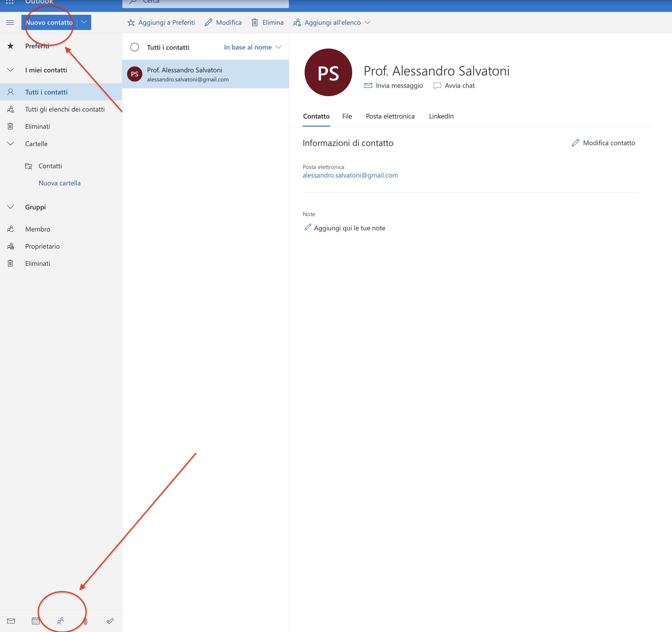Click Aggiungi a Preferiti star
Screen dimensions: 672x632
point(161,22)
